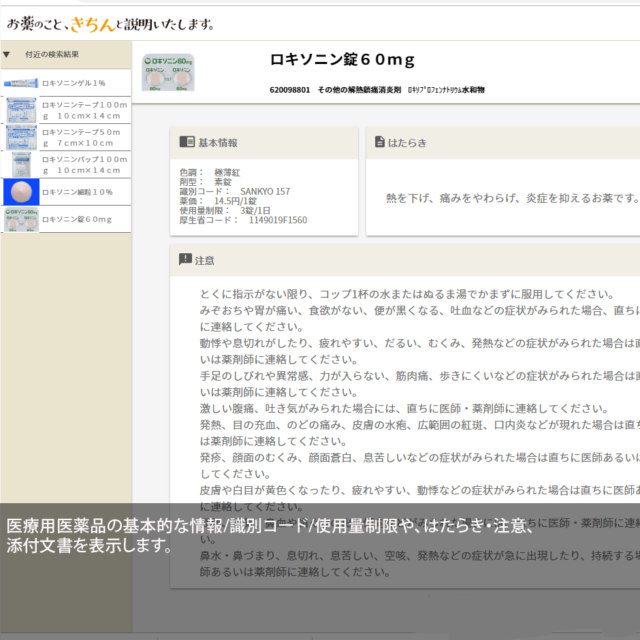The image size is (640, 640).
Task: Collapse the 付近の検索結果 list triangle
Action: [x=6, y=54]
